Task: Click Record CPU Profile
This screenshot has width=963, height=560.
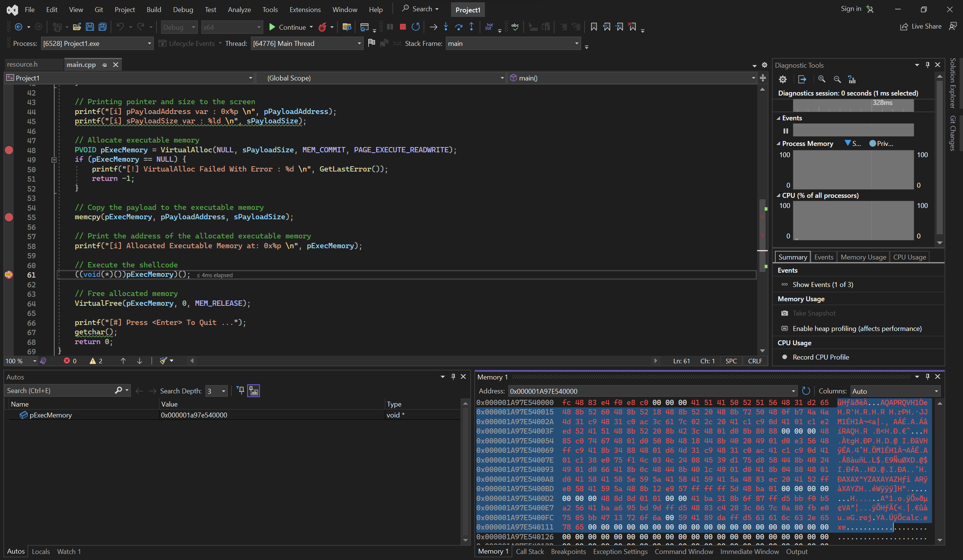Action: click(820, 357)
